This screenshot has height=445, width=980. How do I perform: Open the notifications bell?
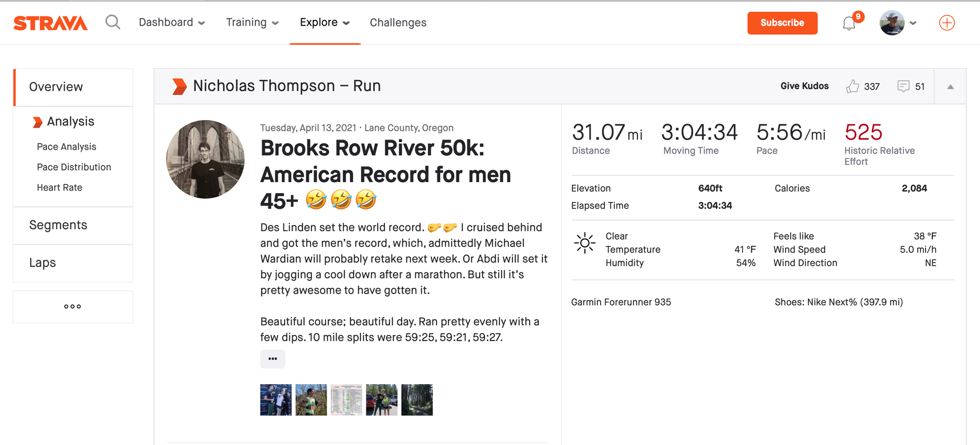(x=849, y=23)
